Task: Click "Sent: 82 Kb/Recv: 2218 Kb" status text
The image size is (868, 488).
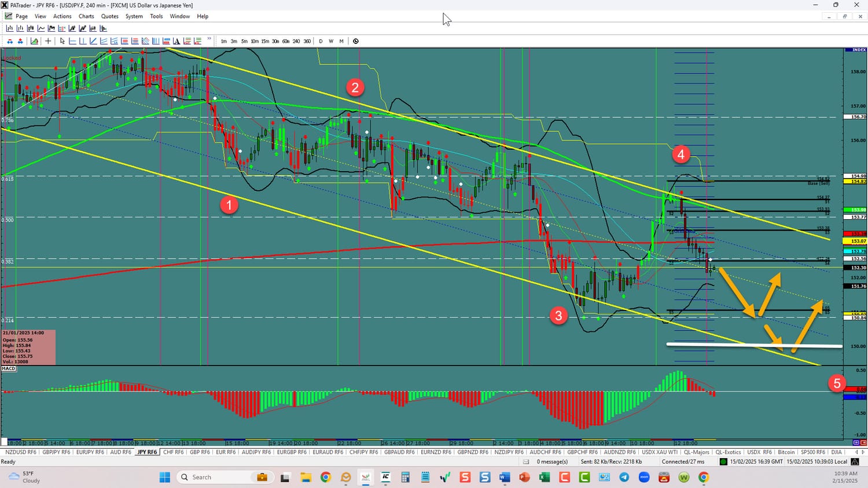Action: (611, 461)
